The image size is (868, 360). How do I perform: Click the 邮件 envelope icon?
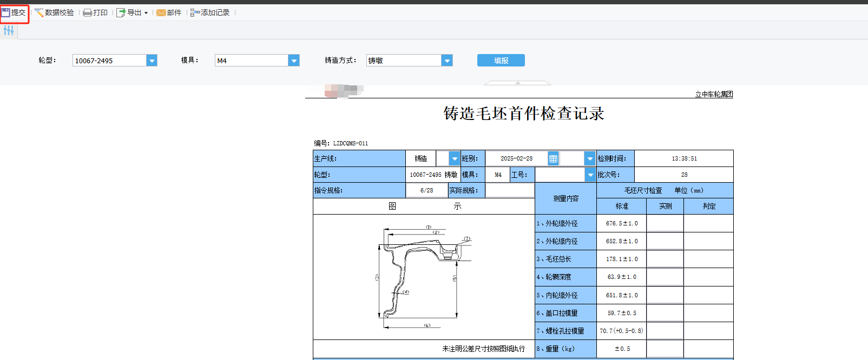[x=161, y=12]
